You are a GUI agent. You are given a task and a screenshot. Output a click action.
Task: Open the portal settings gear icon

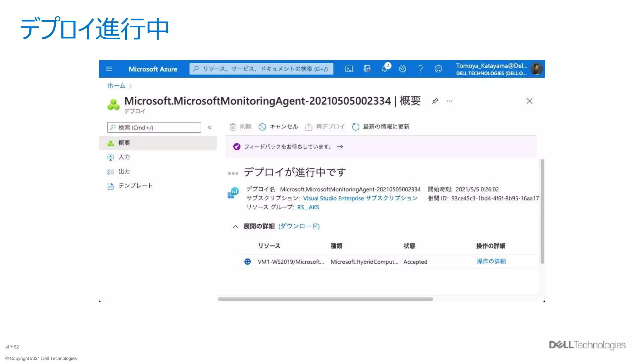click(x=402, y=69)
